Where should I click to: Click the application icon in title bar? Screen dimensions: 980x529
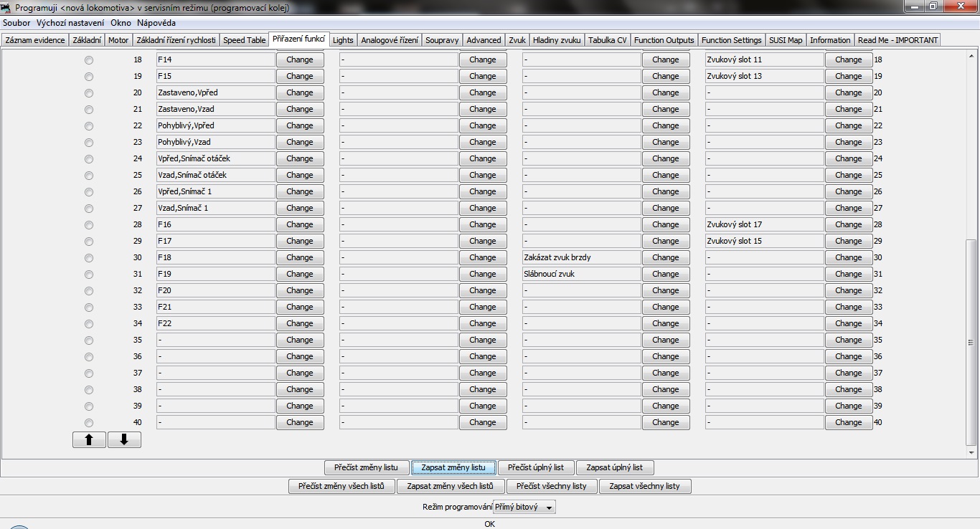coord(7,7)
